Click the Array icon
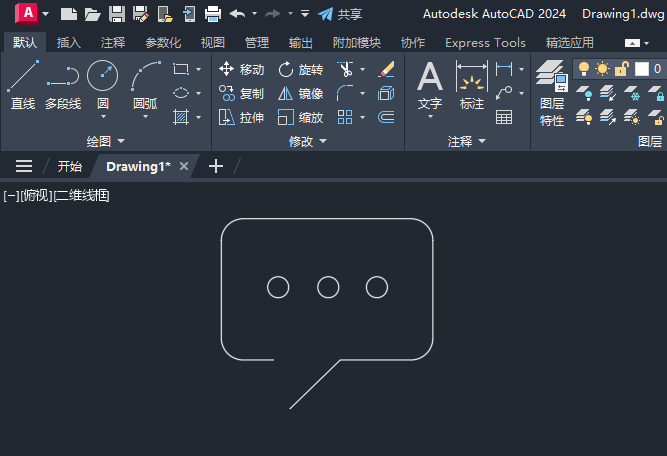This screenshot has height=456, width=667. click(345, 117)
